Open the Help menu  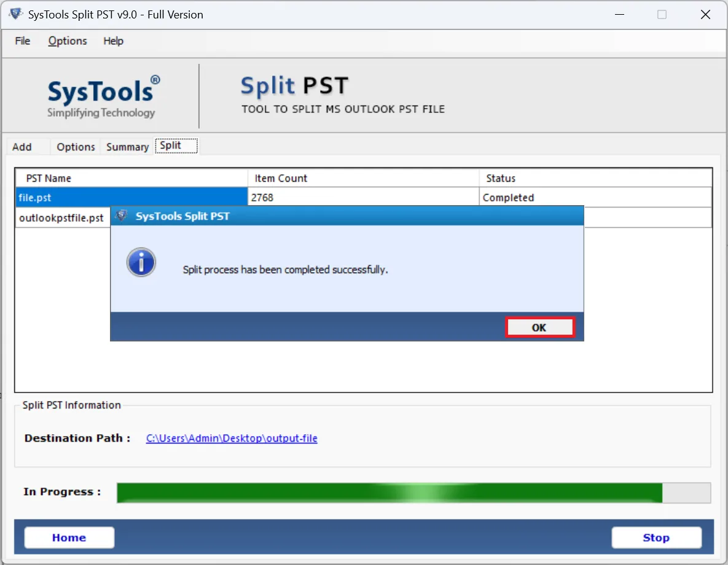(113, 41)
